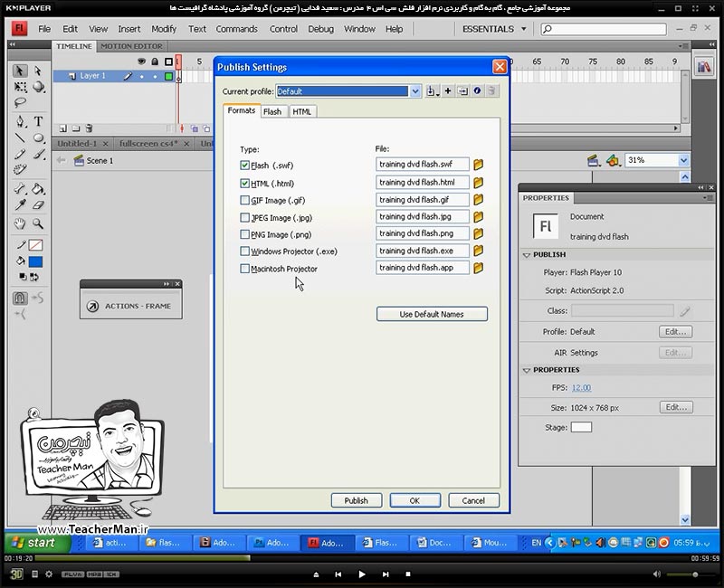The image size is (724, 588).
Task: Collapse the PROPERTIES section triangle
Action: (527, 370)
